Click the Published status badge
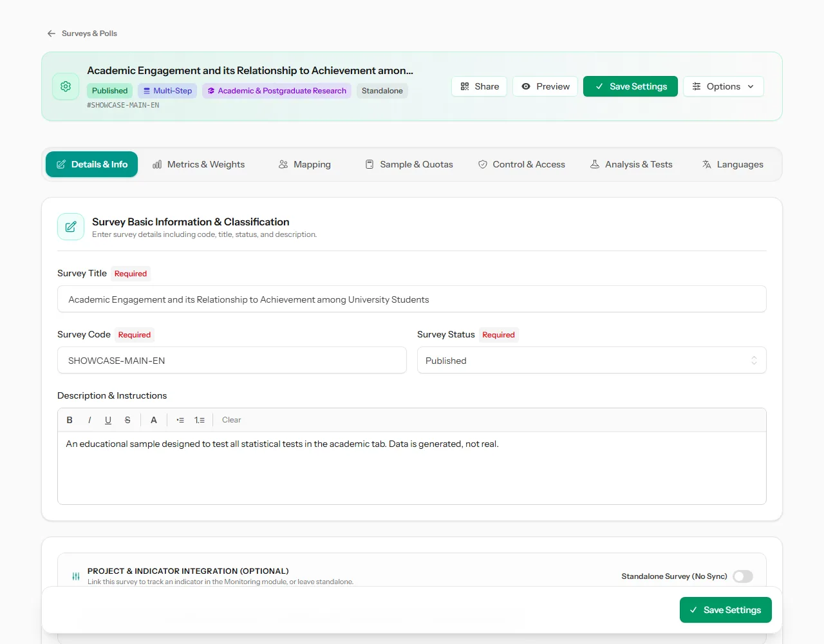The width and height of the screenshot is (824, 644). tap(109, 91)
